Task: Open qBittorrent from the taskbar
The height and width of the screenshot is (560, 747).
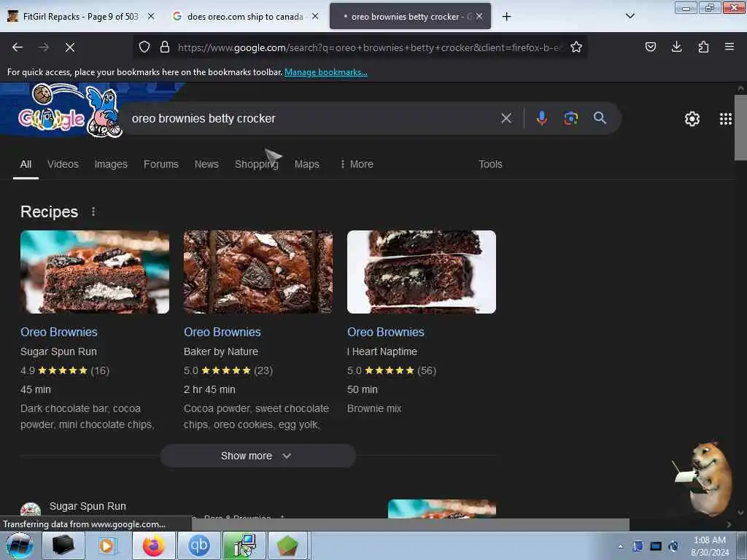Action: coord(199,545)
